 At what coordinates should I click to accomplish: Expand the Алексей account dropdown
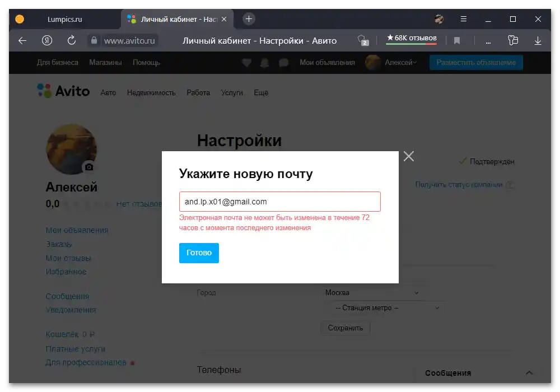[401, 63]
